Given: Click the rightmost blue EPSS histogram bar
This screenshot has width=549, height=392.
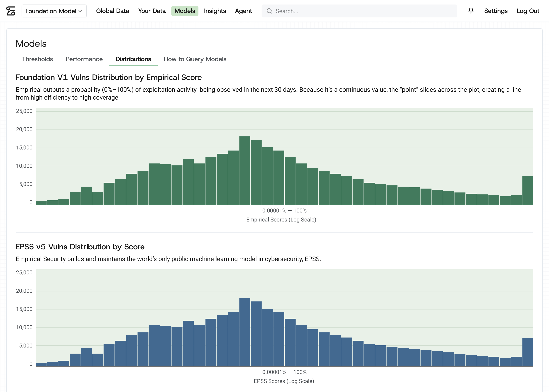Looking at the screenshot, I should 528,352.
